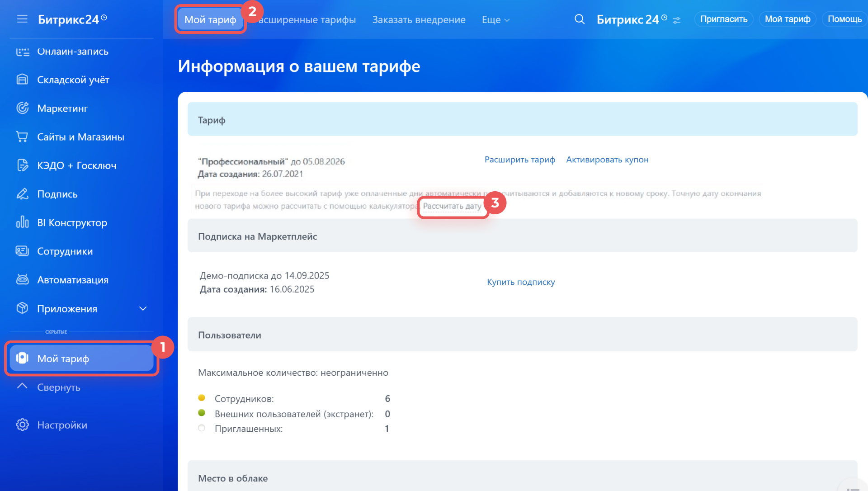Collapse the sidebar with Свернуть
Image resolution: width=868 pixels, height=491 pixels.
pyautogui.click(x=59, y=387)
